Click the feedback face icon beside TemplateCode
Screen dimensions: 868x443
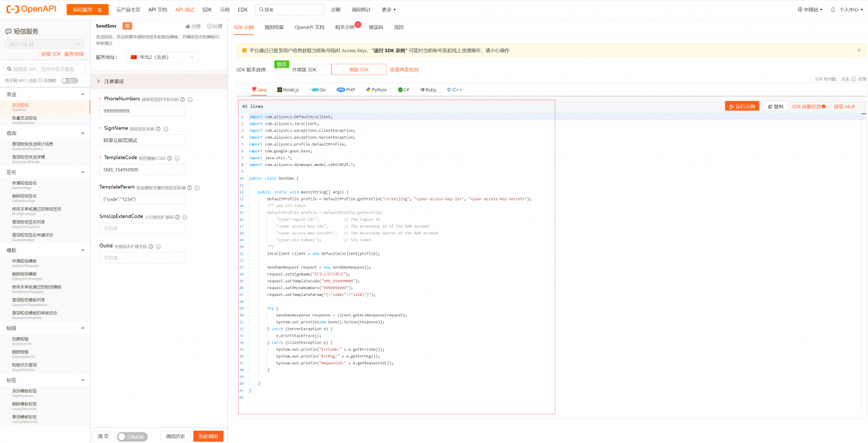click(x=178, y=158)
